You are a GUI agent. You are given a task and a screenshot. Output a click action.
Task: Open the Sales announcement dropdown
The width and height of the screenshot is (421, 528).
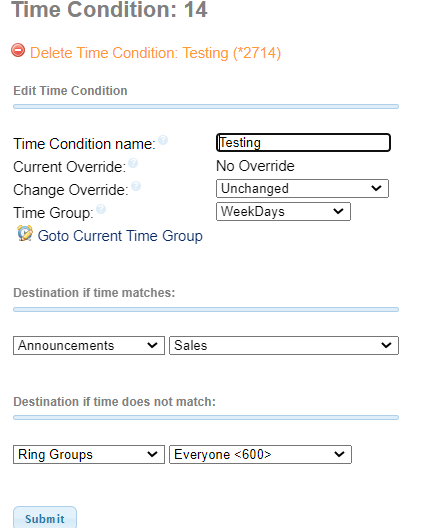coord(284,345)
